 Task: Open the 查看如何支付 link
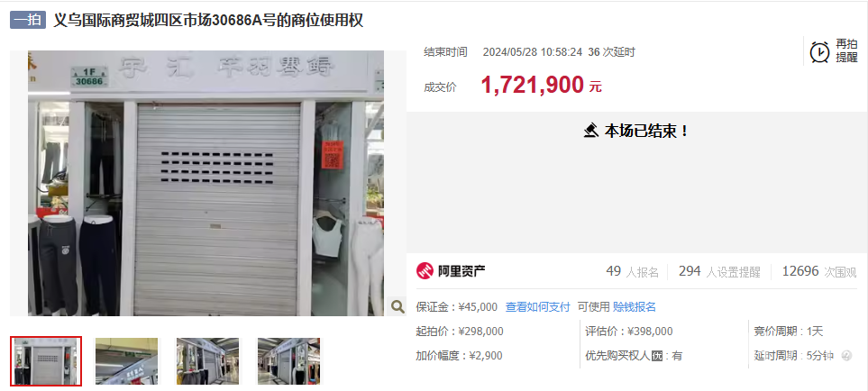coord(537,307)
